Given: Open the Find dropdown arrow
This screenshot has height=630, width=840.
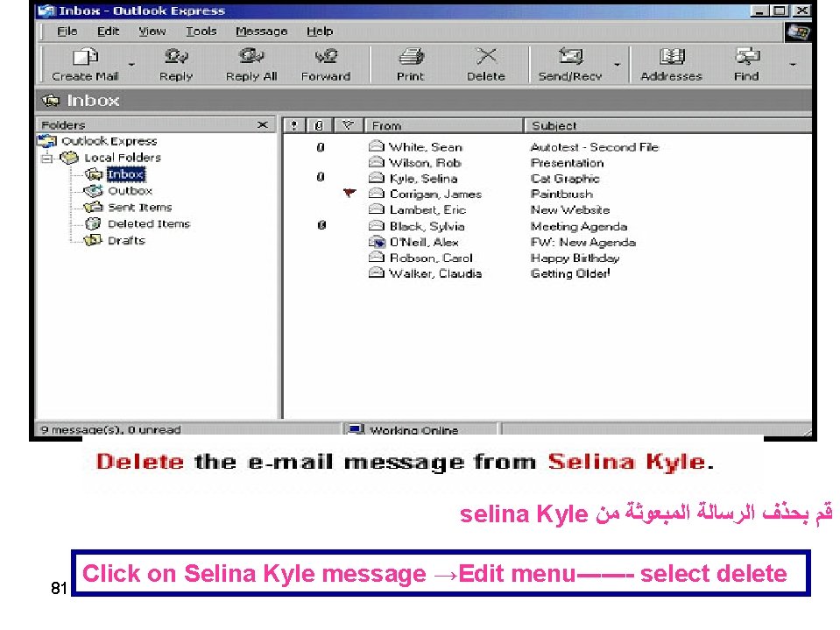Looking at the screenshot, I should [x=793, y=65].
